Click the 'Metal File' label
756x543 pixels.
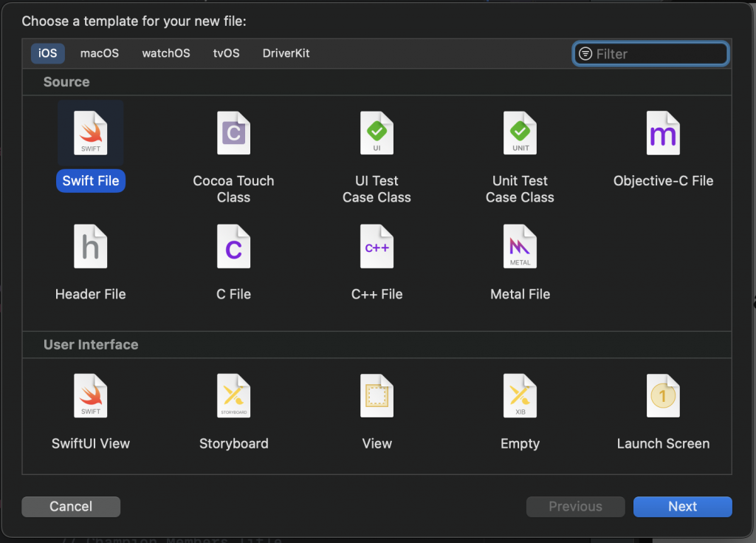pyautogui.click(x=520, y=294)
